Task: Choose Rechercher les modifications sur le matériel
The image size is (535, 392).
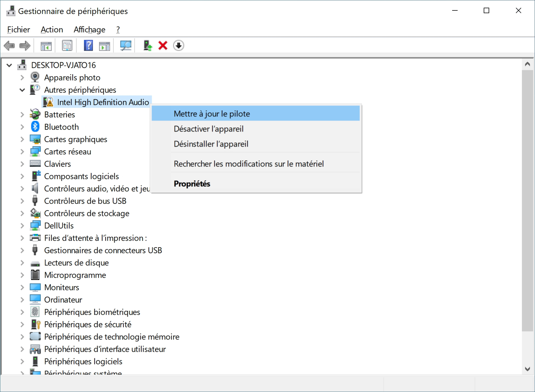Action: (x=256, y=163)
